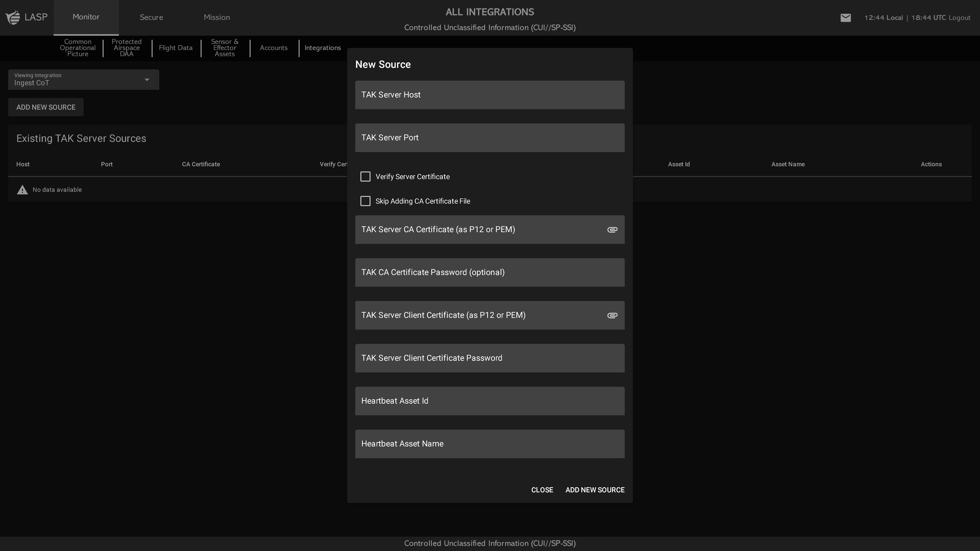Screen dimensions: 980x551
Task: Open Flight Data submenu
Action: (x=176, y=48)
